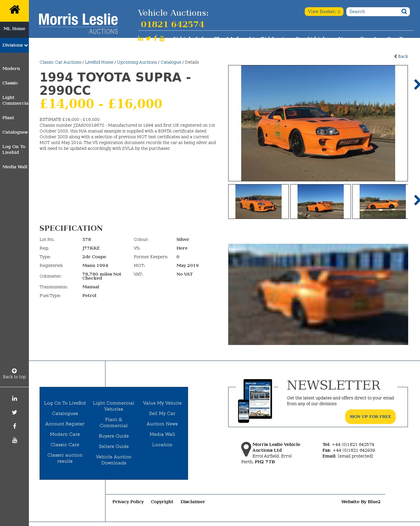Open LiveBid Home breadcrumb
This screenshot has width=420, height=526.
[x=99, y=62]
